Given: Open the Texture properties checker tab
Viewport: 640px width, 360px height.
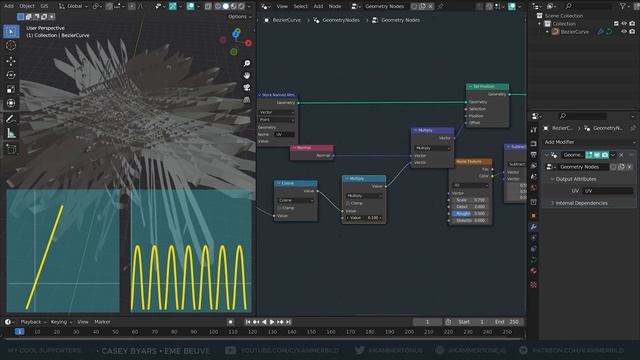Looking at the screenshot, I should pos(533,284).
